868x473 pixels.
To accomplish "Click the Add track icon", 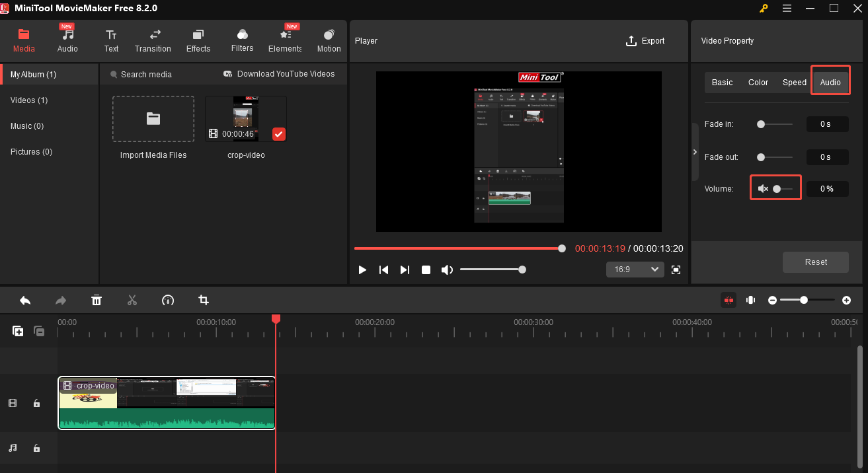I will 18,331.
